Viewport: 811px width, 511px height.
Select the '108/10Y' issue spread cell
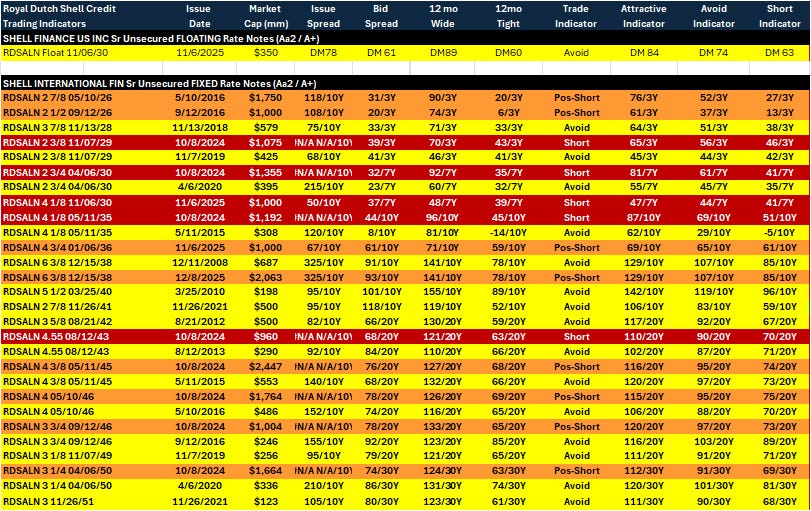(x=323, y=113)
